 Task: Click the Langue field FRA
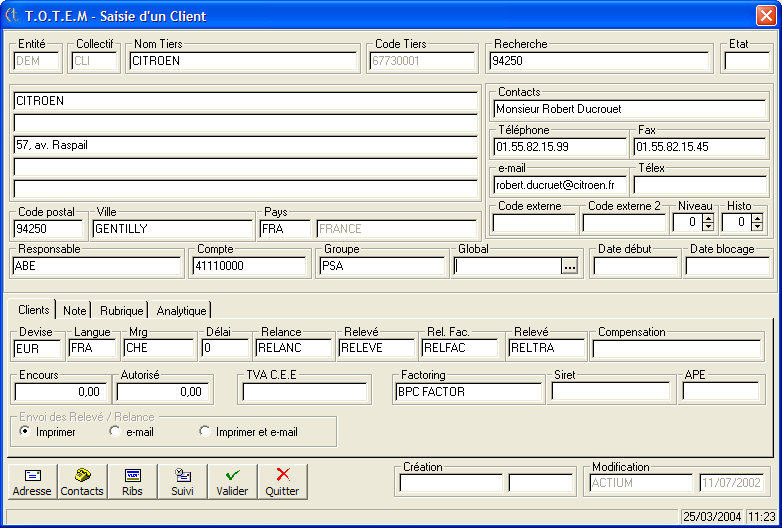point(92,348)
